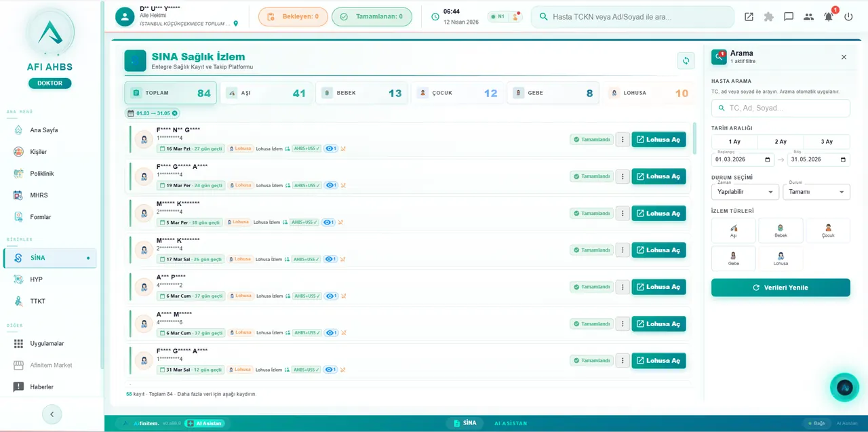This screenshot has width=868, height=432.
Task: Collapse the left sidebar with the chevron
Action: (x=52, y=414)
